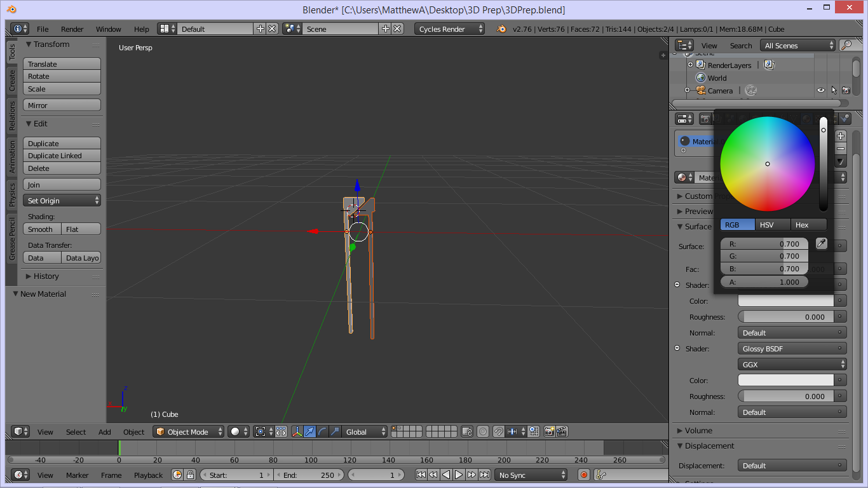Jump to previous keyframe
The height and width of the screenshot is (488, 868).
click(433, 475)
